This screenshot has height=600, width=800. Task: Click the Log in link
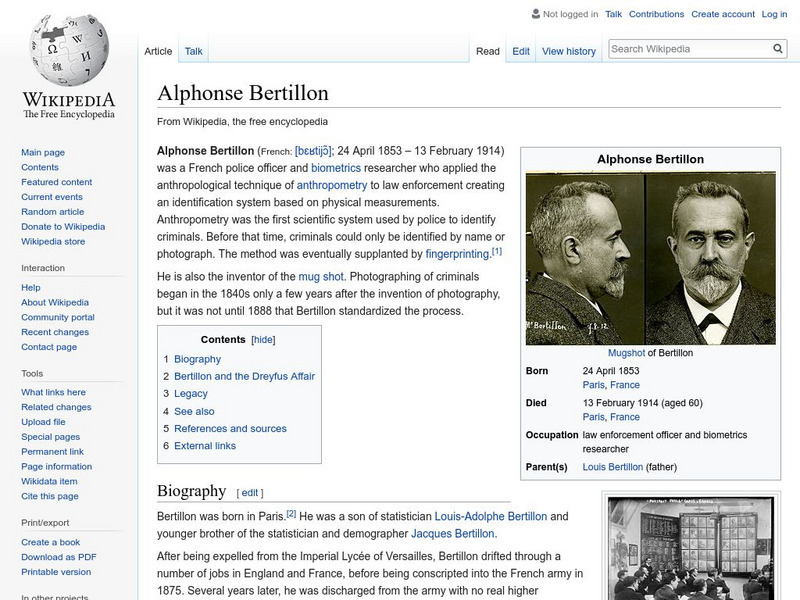[774, 14]
